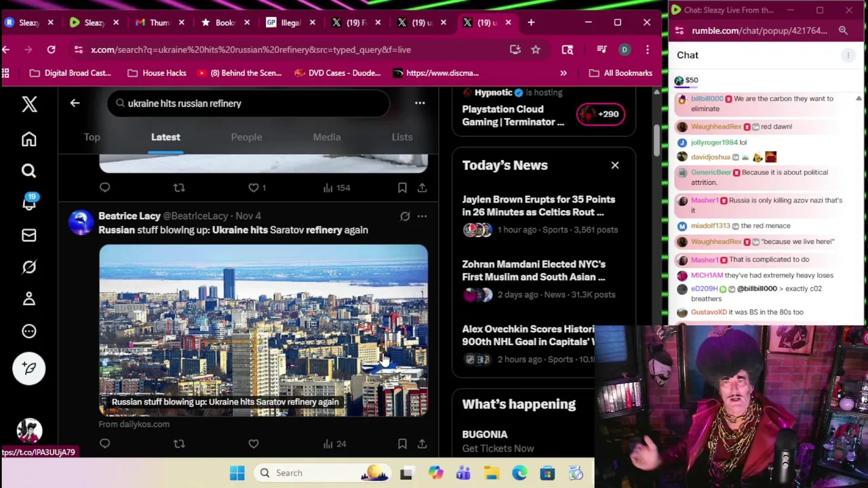
Task: Like the upper post with 1 like
Action: (x=254, y=188)
